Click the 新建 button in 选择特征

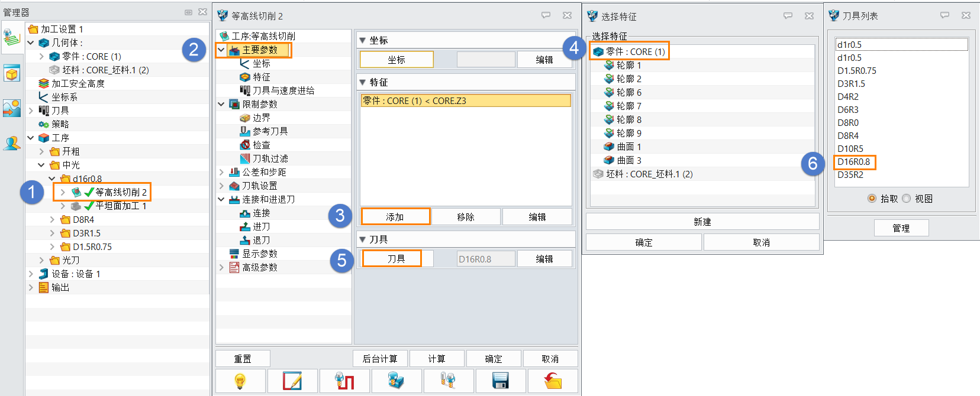(x=702, y=222)
